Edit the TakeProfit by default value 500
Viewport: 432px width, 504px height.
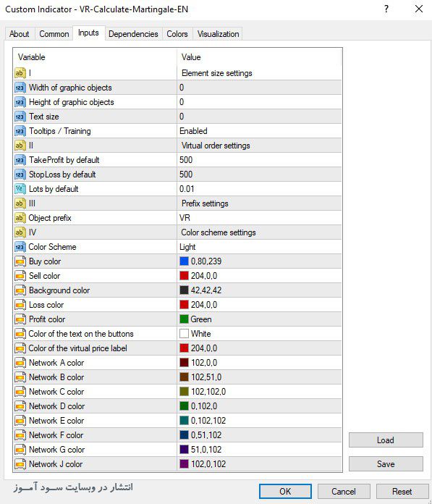[259, 160]
